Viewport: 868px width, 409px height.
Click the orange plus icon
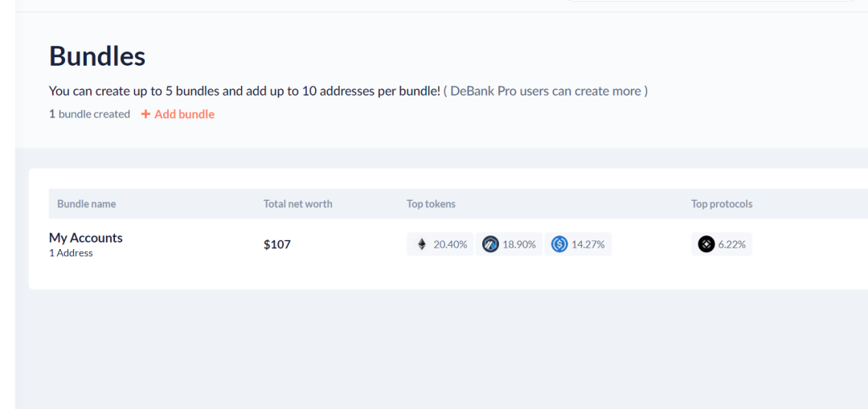coord(145,114)
